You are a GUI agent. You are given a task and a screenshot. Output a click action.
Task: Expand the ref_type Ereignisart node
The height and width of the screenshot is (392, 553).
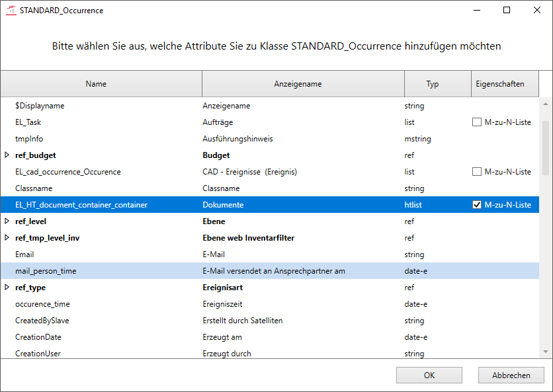coord(7,288)
